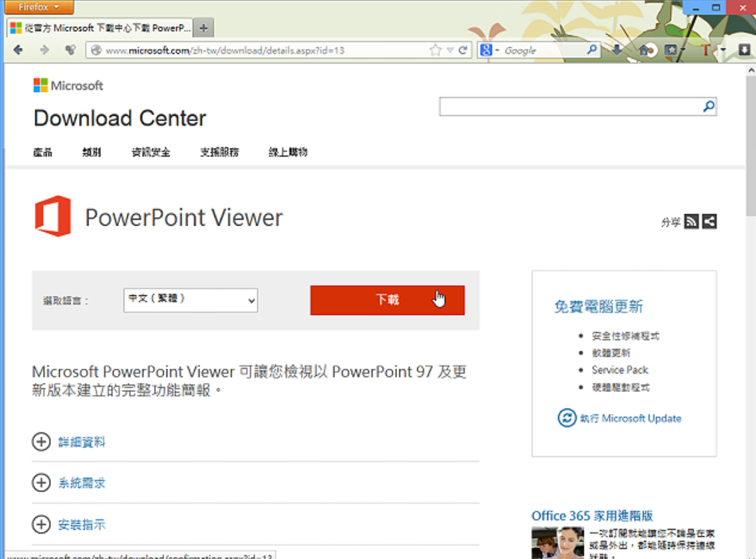
Task: Open the Google search engine selector
Action: (x=489, y=50)
